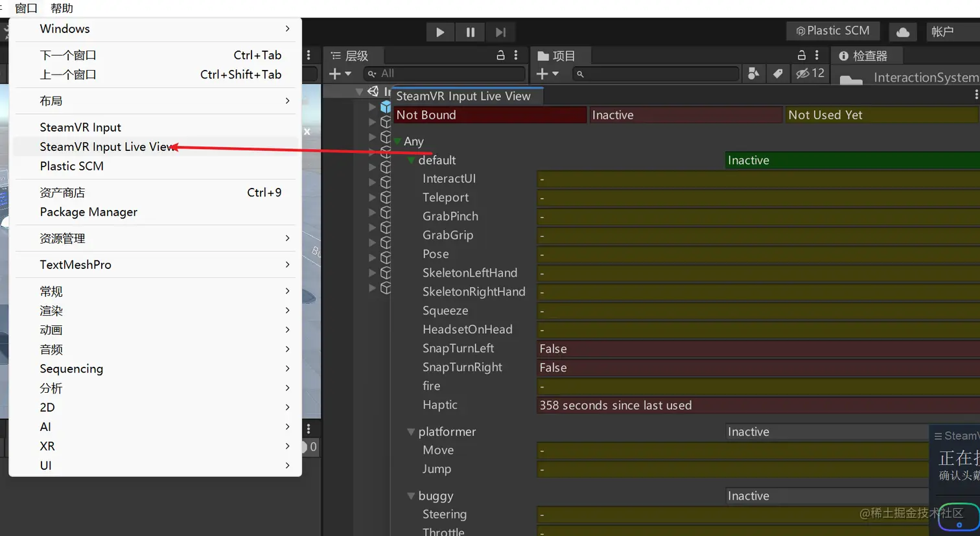Expand the AI submenu
Image resolution: width=980 pixels, height=536 pixels.
[x=156, y=427]
